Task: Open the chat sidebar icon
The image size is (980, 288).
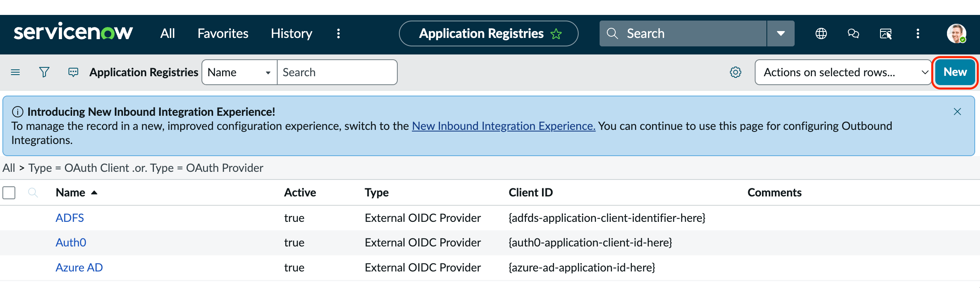Action: (x=853, y=33)
